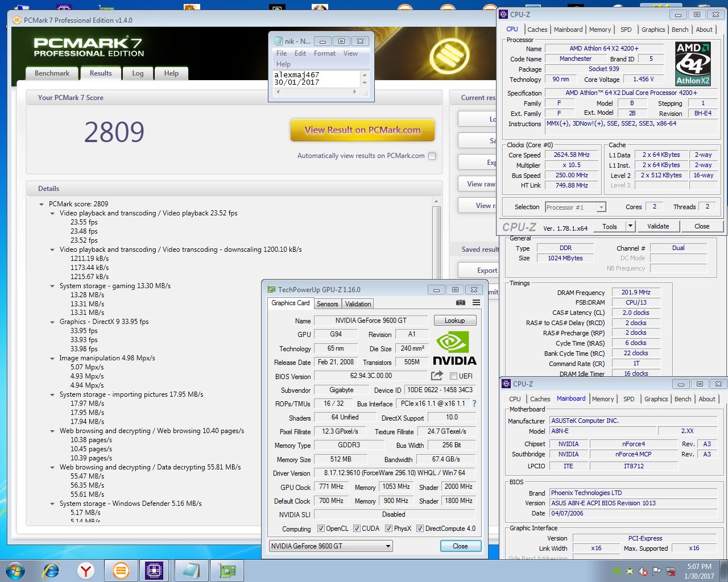Toggle the OpenCL computing checkbox
This screenshot has height=582, width=728.
pyautogui.click(x=321, y=529)
